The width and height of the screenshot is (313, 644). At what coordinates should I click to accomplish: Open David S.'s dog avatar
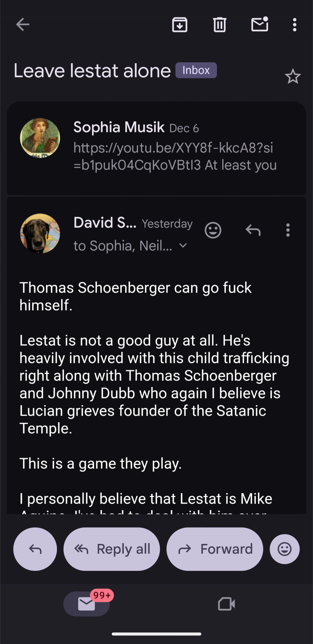click(40, 233)
